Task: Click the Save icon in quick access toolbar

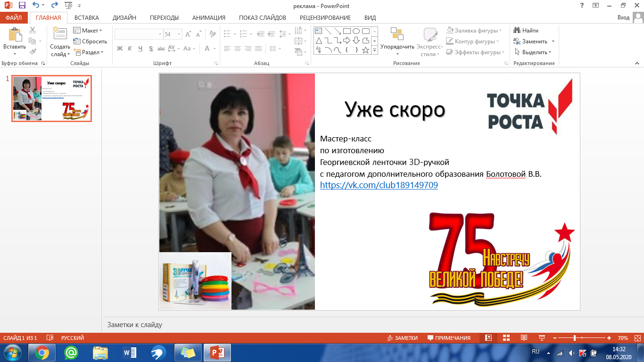Action: point(22,5)
